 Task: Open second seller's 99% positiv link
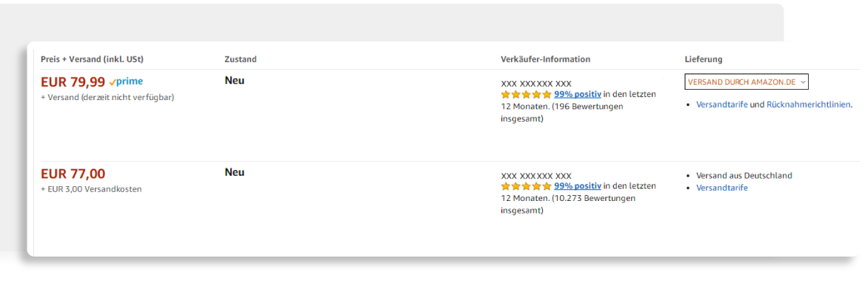tap(578, 186)
